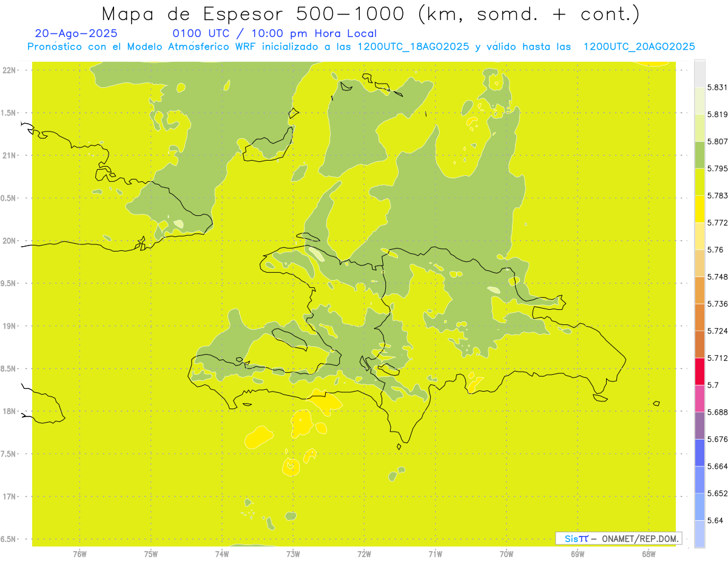The width and height of the screenshot is (728, 562).
Task: Click the 5.676 legend value
Action: pos(717,439)
